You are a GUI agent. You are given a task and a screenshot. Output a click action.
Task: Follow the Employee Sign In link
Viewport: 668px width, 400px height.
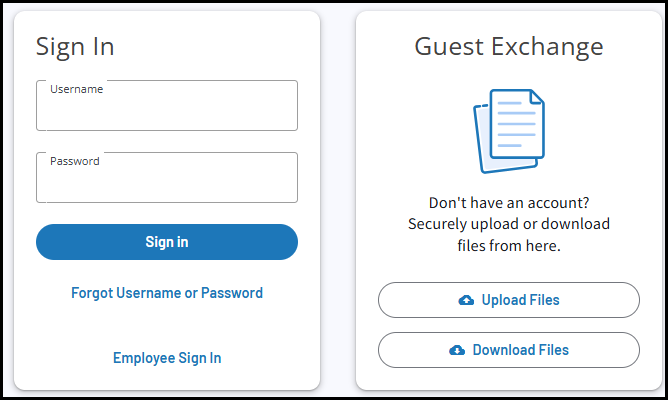pos(167,358)
